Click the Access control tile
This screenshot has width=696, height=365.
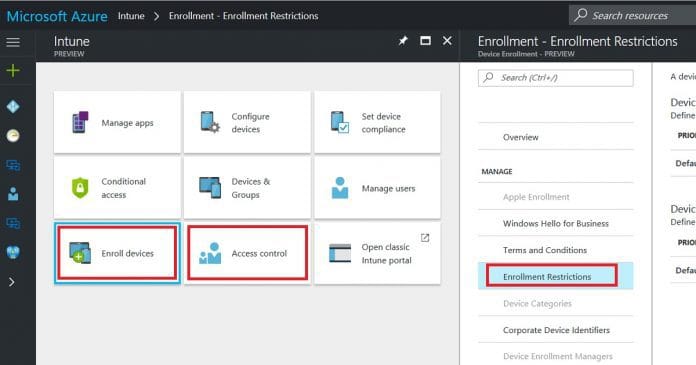[x=247, y=253]
